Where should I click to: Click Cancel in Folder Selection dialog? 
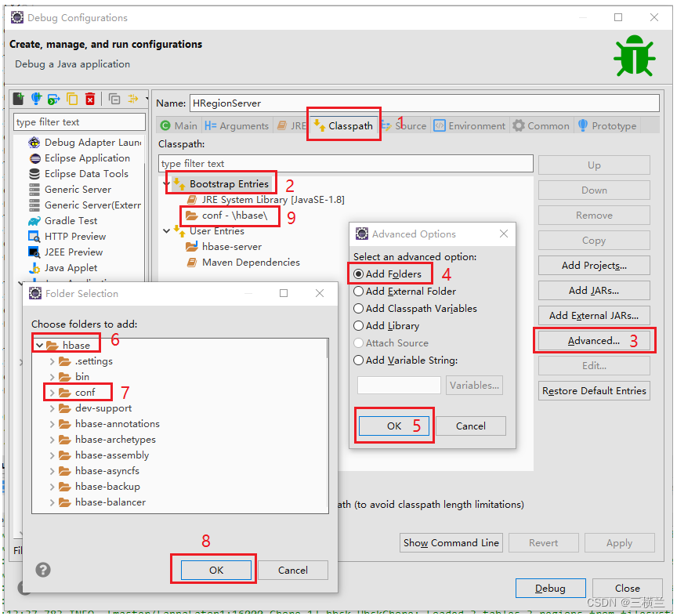(293, 570)
